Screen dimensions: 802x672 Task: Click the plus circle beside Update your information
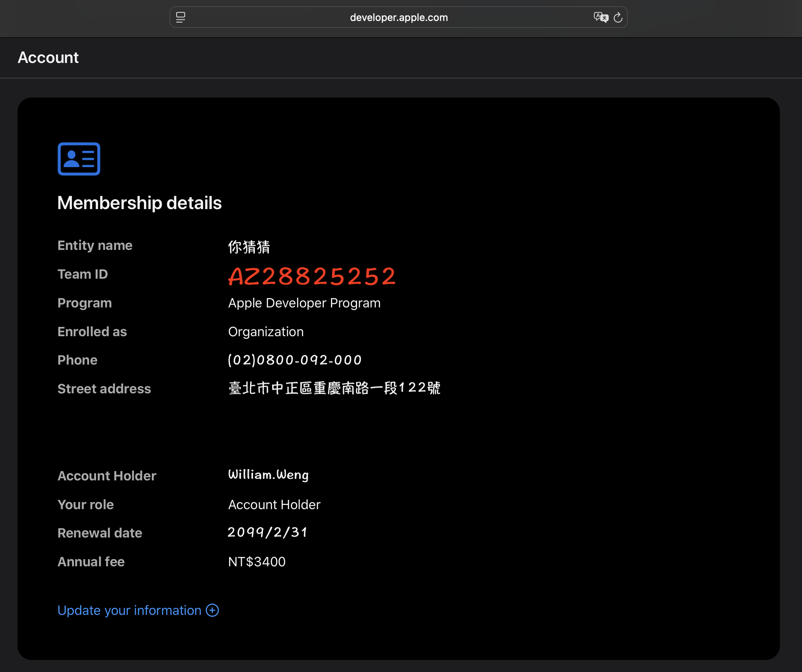(x=212, y=610)
